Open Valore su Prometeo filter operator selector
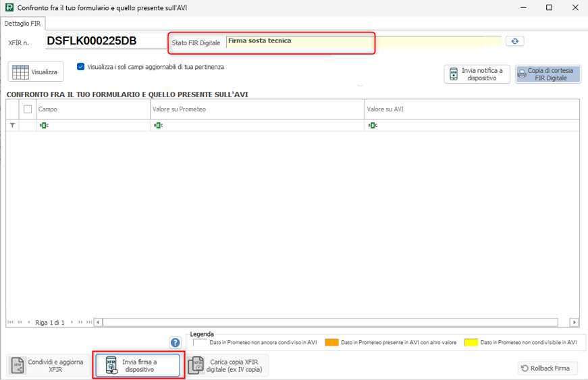Screen dimensions: 588x380 coord(158,125)
